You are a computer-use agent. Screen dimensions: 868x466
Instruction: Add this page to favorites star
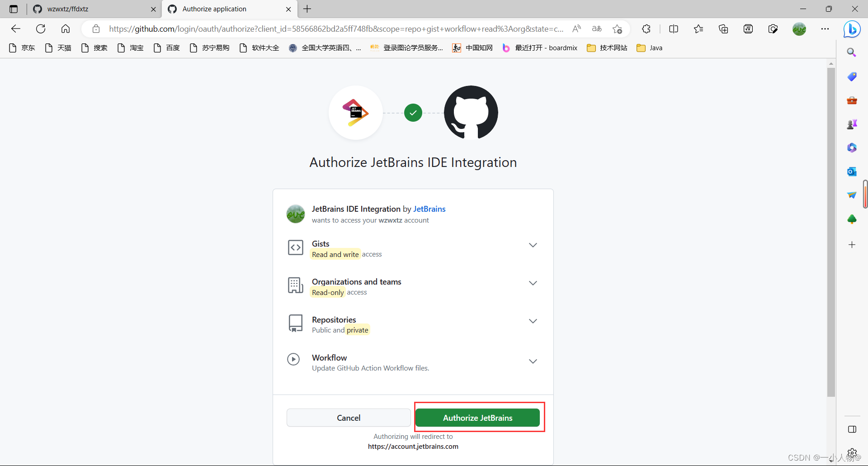[x=617, y=29]
